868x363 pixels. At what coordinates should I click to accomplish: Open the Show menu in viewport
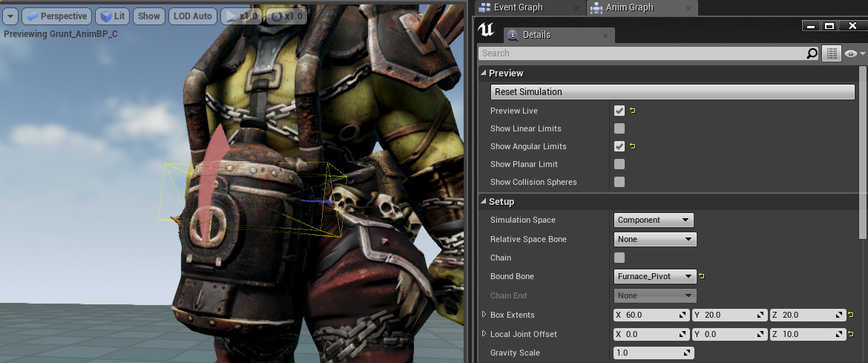149,16
